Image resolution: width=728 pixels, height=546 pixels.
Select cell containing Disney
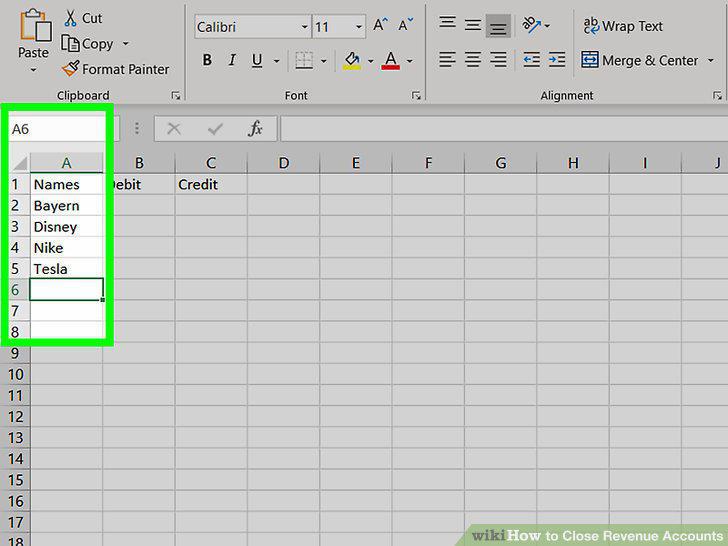pyautogui.click(x=66, y=227)
